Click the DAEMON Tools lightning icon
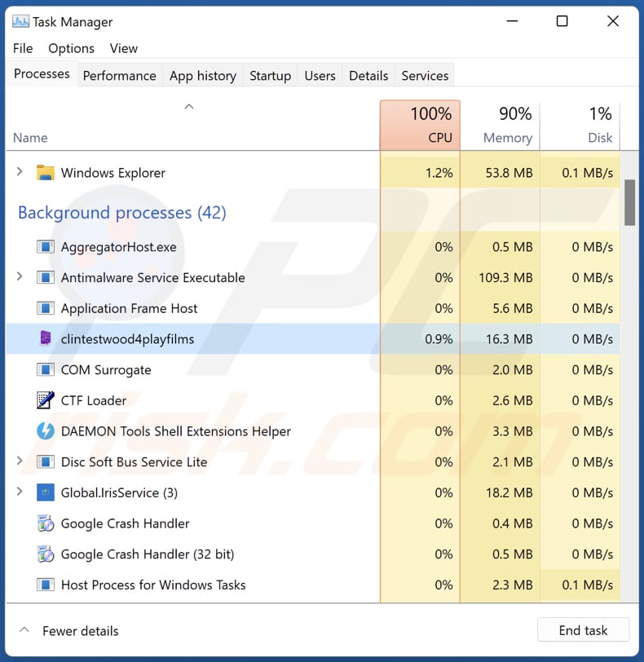Screen dimensions: 644x662 [x=46, y=431]
